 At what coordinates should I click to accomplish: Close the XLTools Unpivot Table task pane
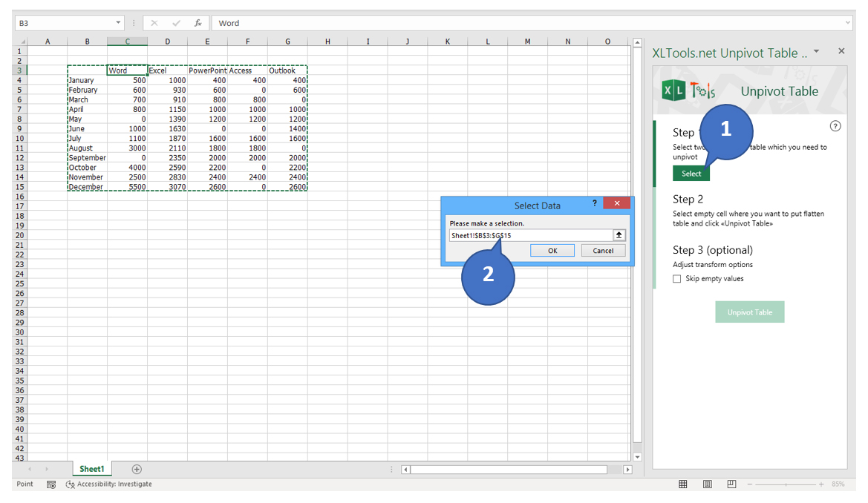[841, 51]
